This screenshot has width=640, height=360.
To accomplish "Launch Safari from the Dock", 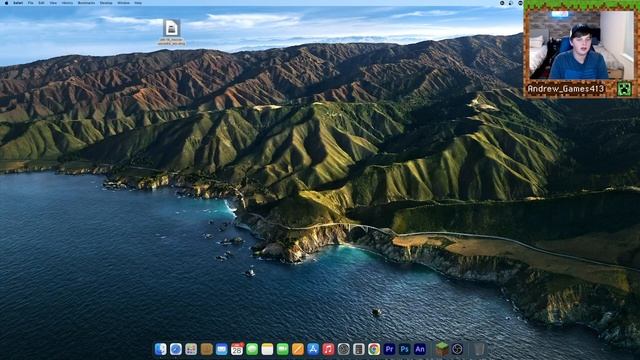I will pyautogui.click(x=176, y=349).
